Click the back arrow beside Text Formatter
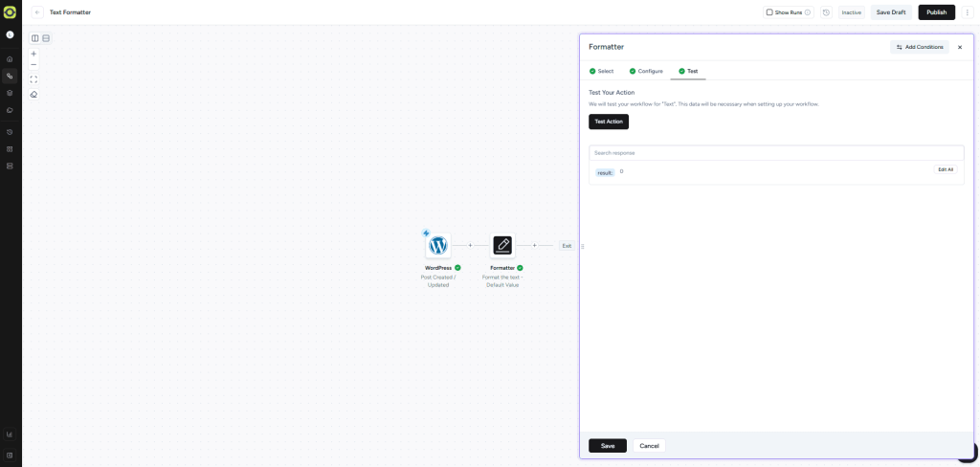980x467 pixels. [x=37, y=12]
